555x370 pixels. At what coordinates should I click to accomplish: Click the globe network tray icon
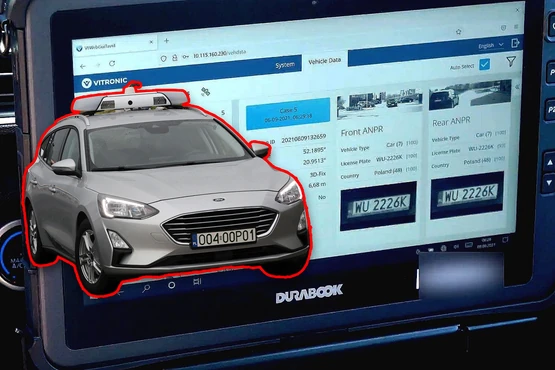(x=444, y=248)
